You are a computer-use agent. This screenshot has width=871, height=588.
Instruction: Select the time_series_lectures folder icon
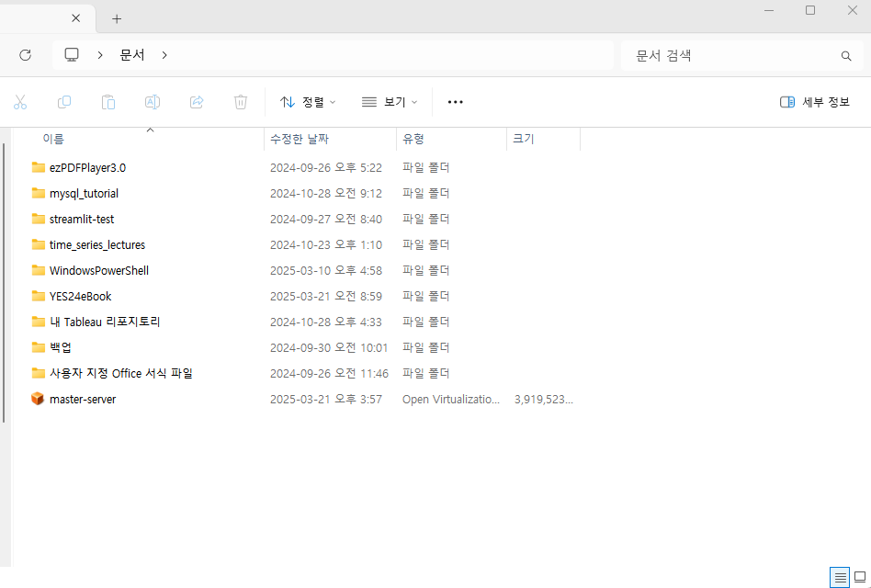coord(39,244)
